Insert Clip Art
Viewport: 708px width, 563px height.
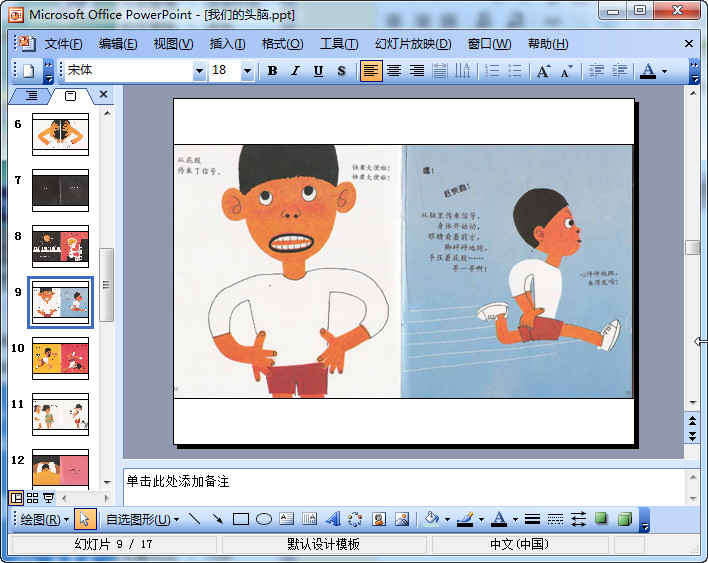tap(379, 519)
